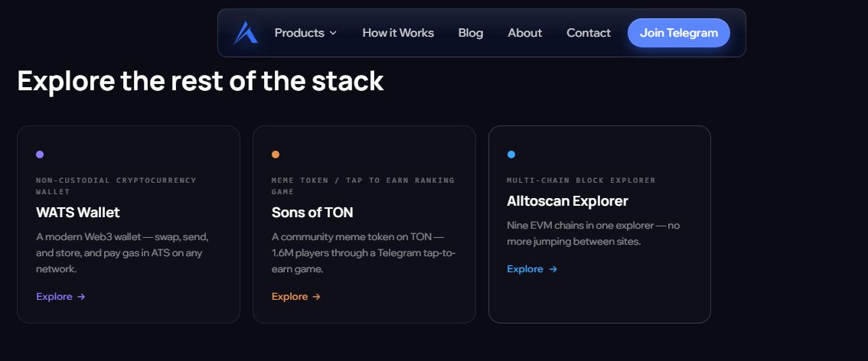
Task: Click the orange dot on Sons of TON card
Action: click(276, 154)
